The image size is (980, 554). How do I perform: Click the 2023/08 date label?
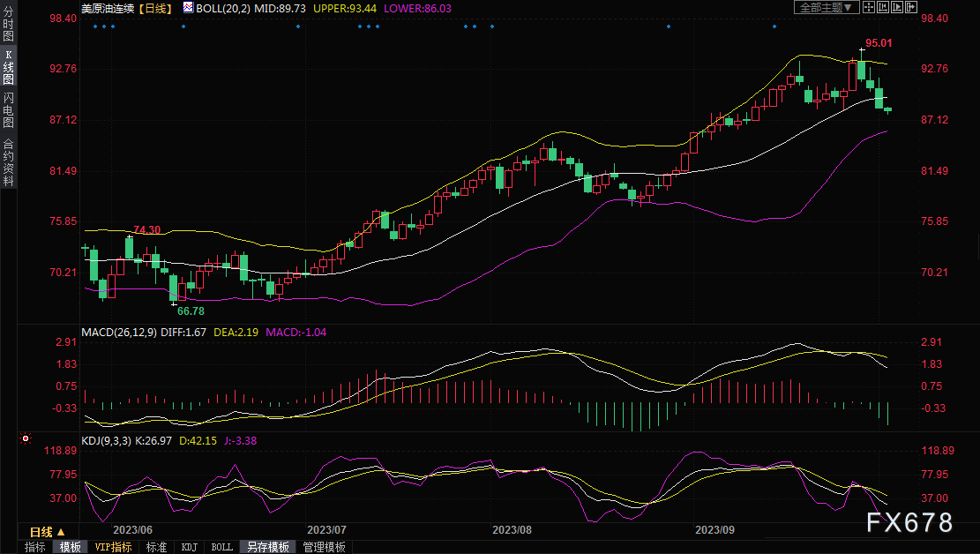512,529
